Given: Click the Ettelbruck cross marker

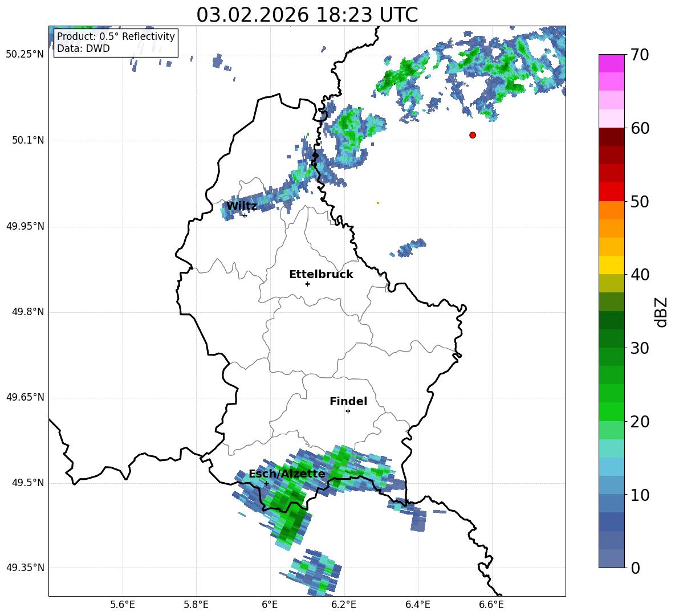Looking at the screenshot, I should tap(307, 284).
